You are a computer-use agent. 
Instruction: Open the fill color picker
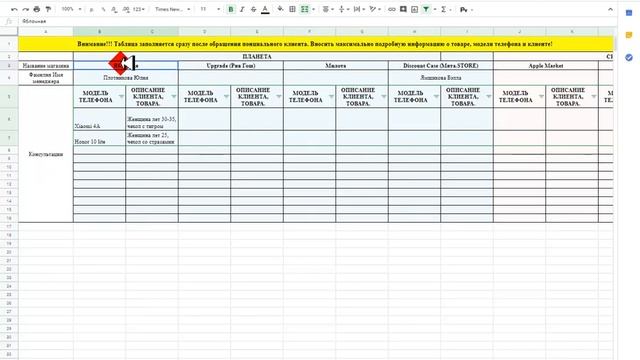280,9
